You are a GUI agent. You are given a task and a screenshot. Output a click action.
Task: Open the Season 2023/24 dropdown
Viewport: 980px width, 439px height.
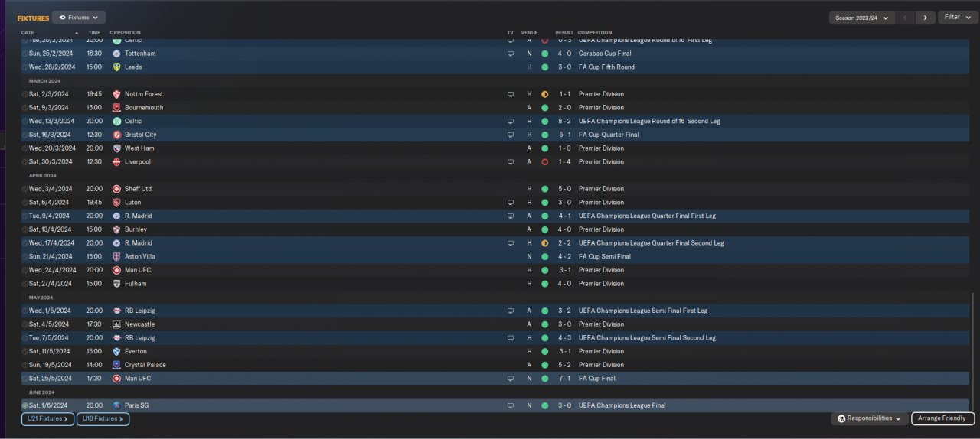pos(861,18)
